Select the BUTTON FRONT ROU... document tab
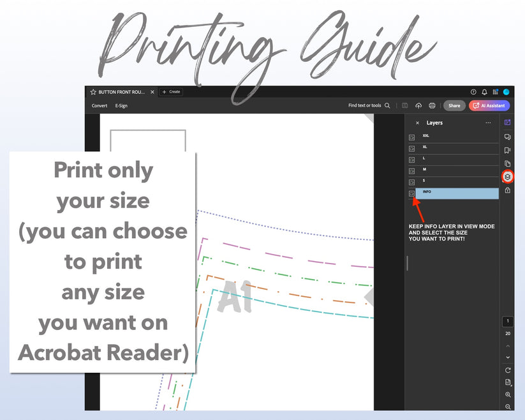525x420 pixels. click(x=121, y=92)
